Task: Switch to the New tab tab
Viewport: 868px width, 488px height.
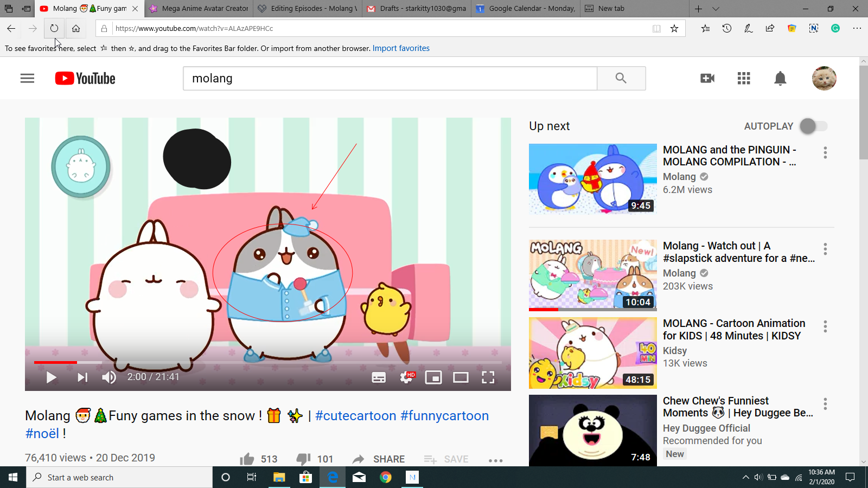Action: (635, 8)
